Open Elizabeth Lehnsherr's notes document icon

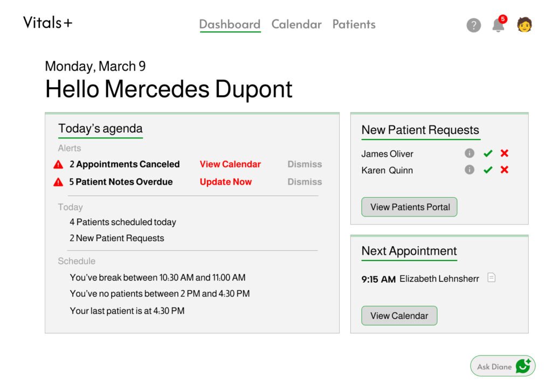492,278
